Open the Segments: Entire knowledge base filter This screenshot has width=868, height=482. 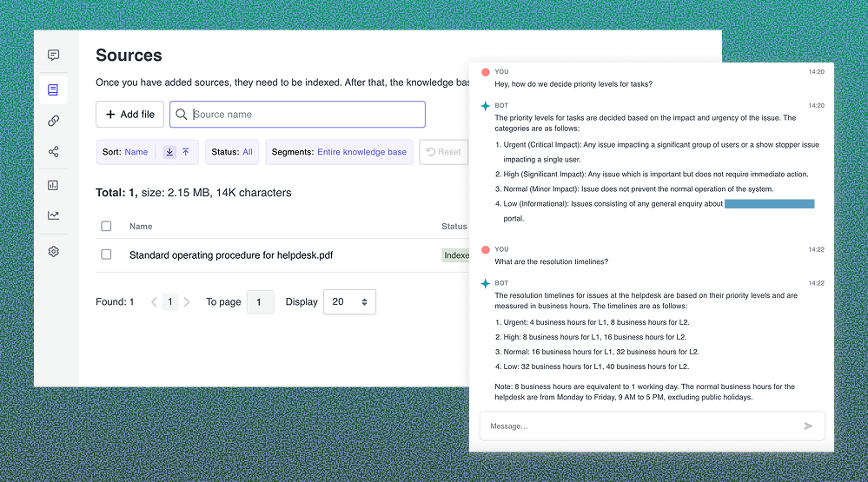(x=339, y=152)
